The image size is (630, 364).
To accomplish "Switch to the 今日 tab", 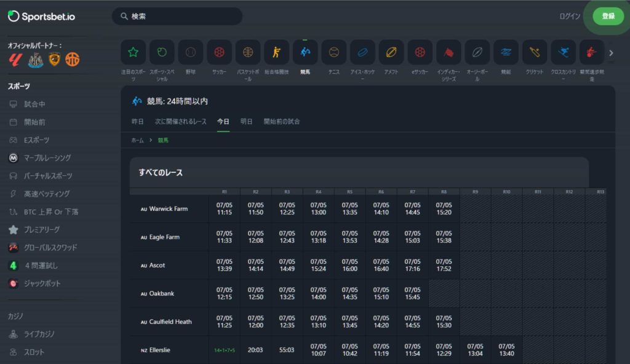I will click(223, 121).
